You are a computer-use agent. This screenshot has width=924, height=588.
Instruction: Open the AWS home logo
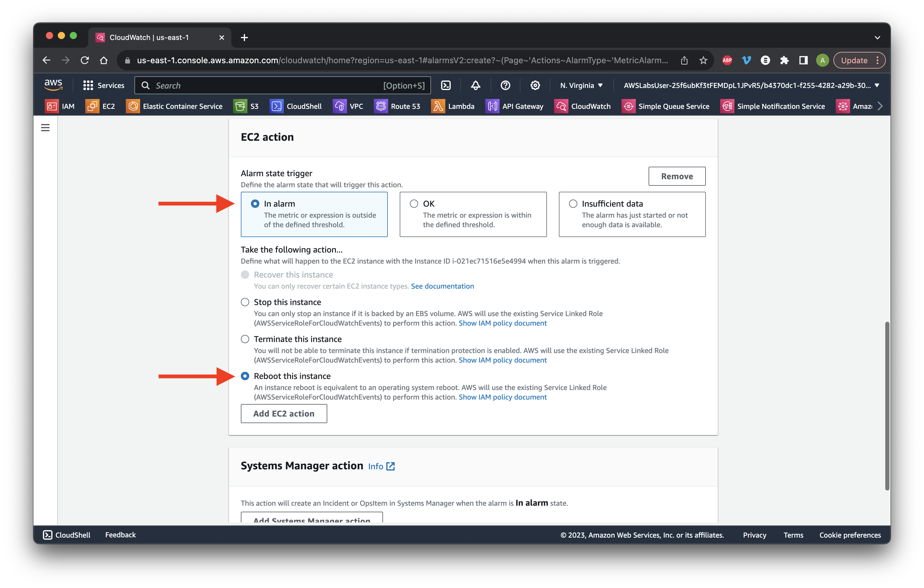pos(53,85)
